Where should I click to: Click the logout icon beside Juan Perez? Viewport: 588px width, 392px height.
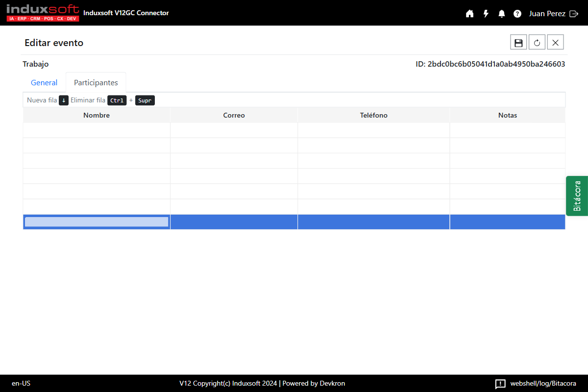[x=574, y=14]
